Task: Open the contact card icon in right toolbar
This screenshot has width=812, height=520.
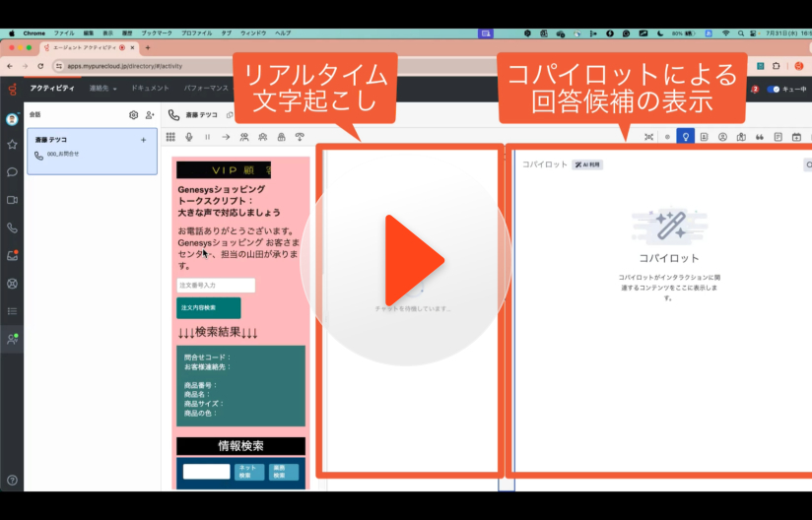Action: [x=704, y=137]
